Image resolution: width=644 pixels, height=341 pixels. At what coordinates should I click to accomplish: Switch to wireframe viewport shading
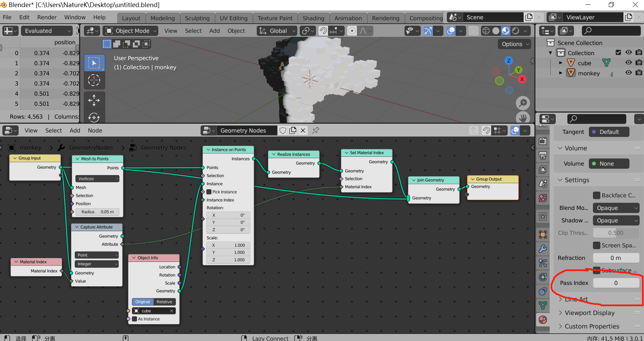(x=486, y=31)
